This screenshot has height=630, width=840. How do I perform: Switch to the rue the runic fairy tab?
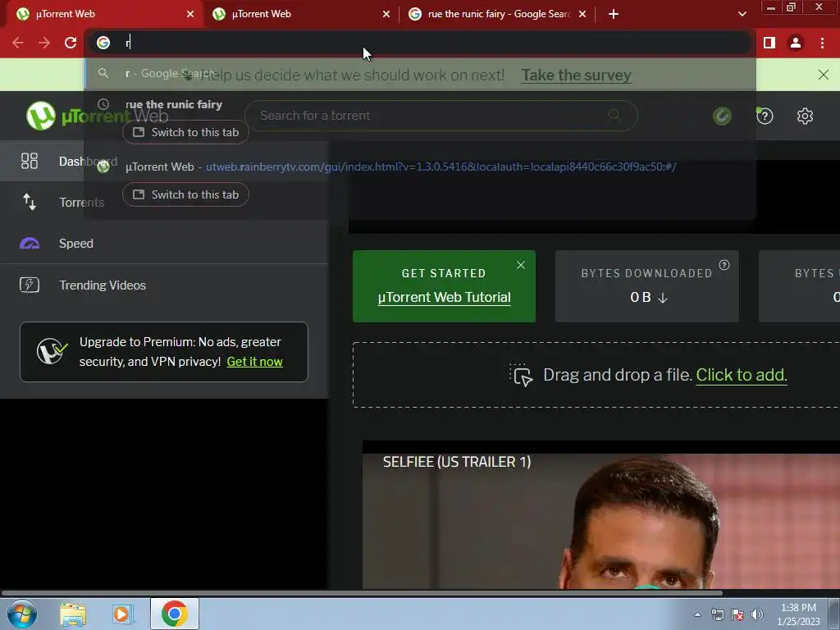tap(497, 14)
